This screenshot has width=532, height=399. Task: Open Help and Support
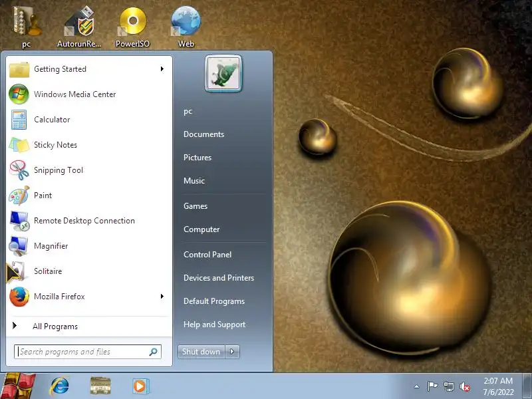coord(214,325)
